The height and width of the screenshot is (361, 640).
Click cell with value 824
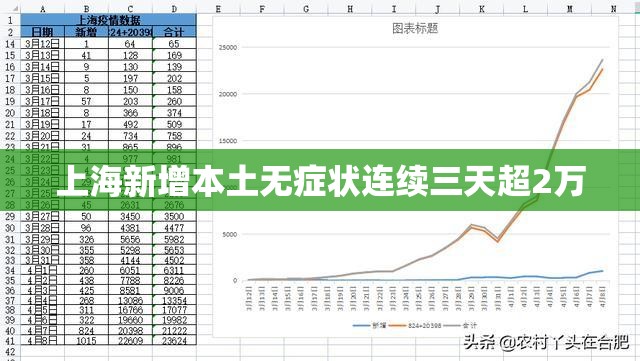[87, 331]
